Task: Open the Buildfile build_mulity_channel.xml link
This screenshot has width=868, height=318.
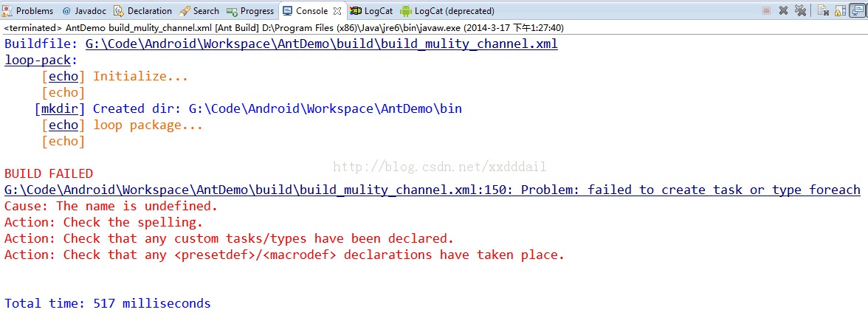Action: coord(321,44)
